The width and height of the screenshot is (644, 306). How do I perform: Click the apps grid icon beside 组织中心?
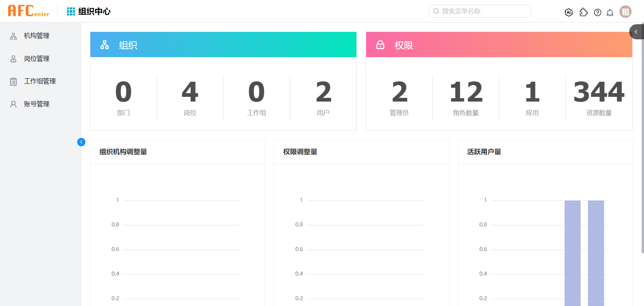pos(71,11)
